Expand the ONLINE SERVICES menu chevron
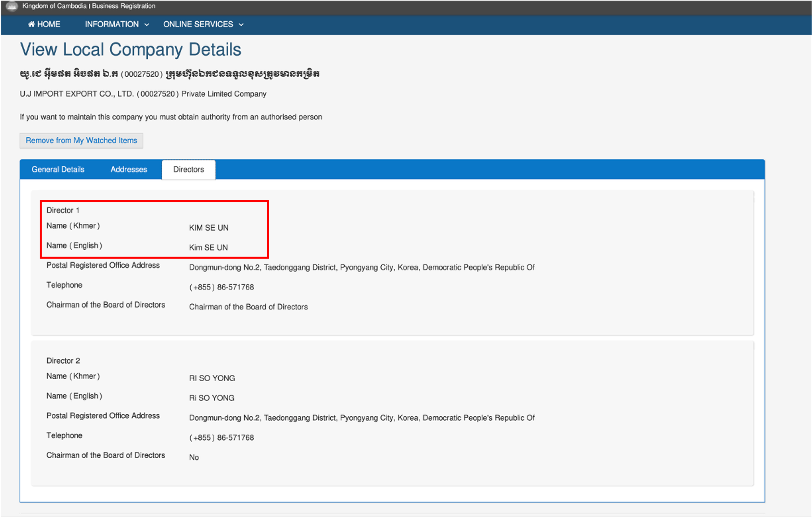Screen dimensions: 812x518 tap(241, 25)
